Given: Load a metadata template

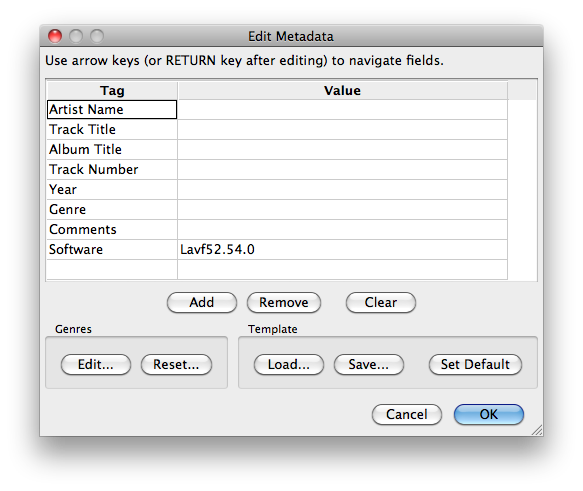Looking at the screenshot, I should pyautogui.click(x=289, y=364).
